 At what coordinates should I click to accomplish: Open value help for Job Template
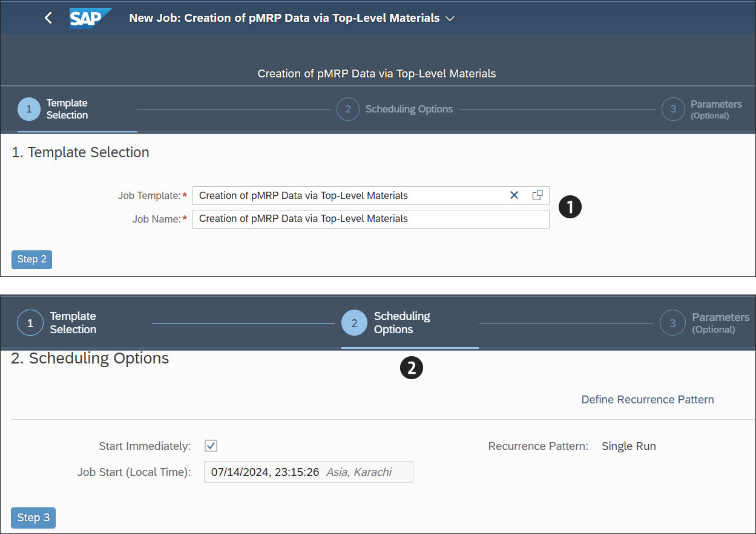(537, 195)
